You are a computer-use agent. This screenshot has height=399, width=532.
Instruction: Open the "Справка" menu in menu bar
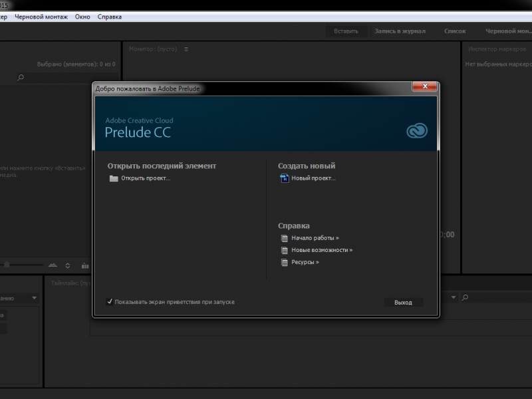tap(110, 17)
